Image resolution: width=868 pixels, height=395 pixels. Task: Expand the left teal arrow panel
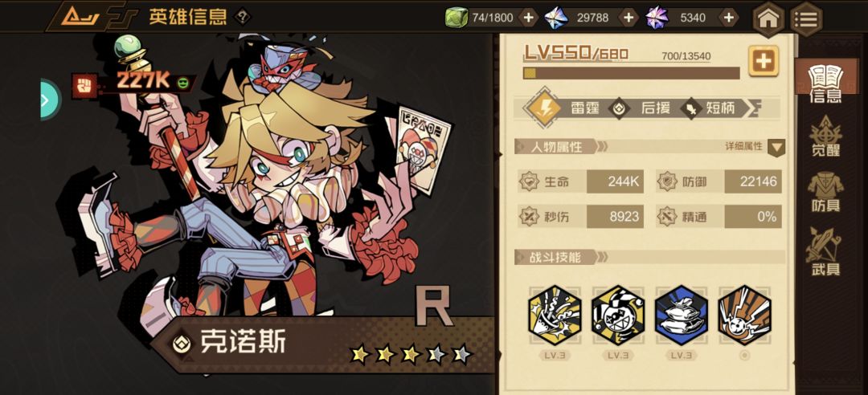[x=50, y=100]
